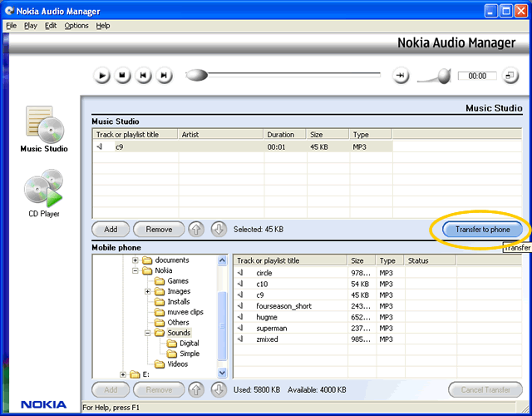Expand the documents folder in tree
532x416 pixels.
pos(135,260)
